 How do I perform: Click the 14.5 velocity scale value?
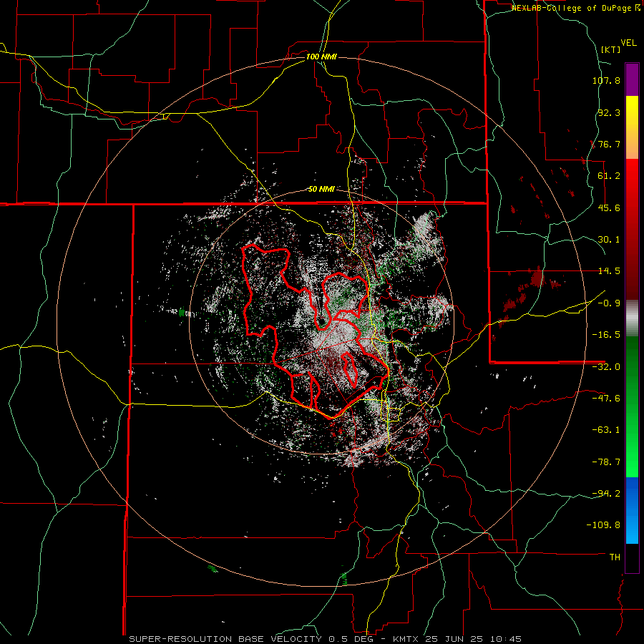(609, 271)
